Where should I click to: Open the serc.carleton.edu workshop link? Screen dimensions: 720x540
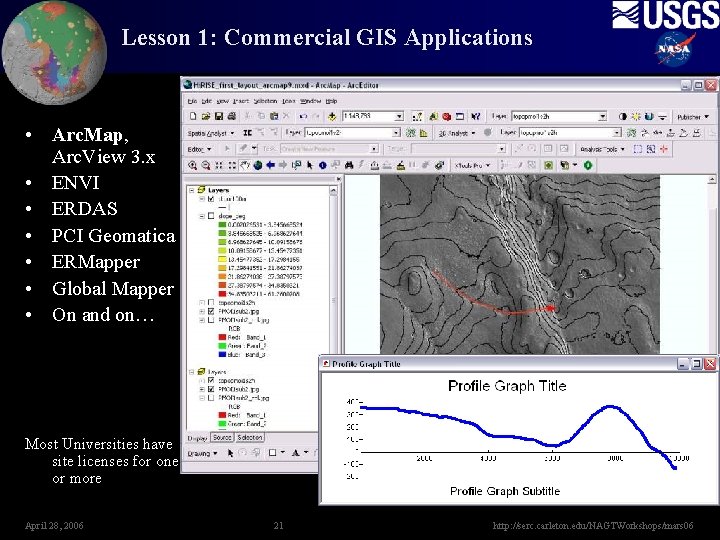pyautogui.click(x=592, y=525)
